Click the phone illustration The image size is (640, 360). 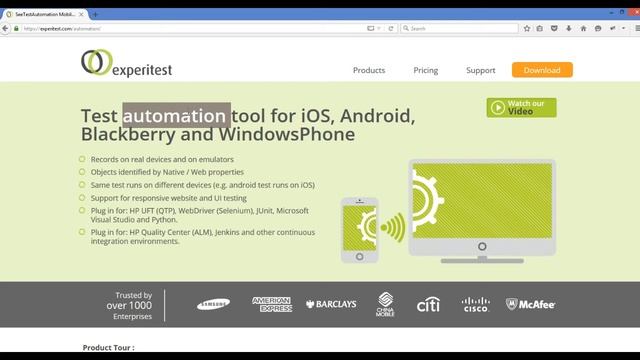[360, 230]
